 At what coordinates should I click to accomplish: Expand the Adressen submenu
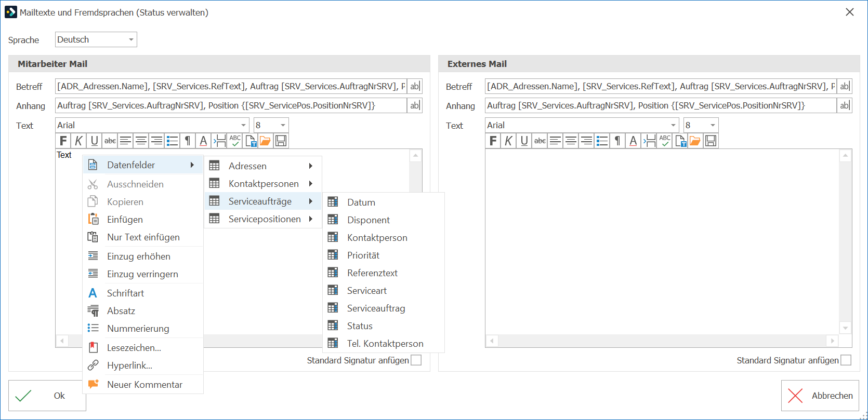coord(263,166)
